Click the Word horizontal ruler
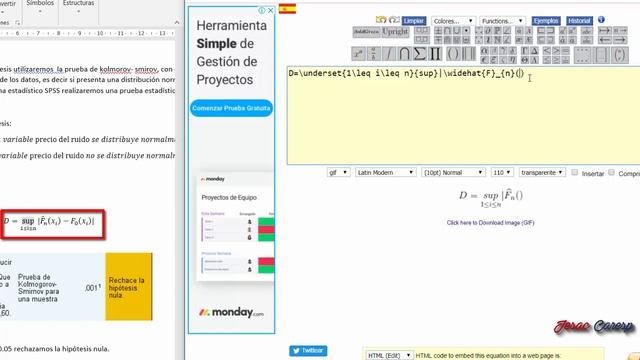 pyautogui.click(x=87, y=33)
